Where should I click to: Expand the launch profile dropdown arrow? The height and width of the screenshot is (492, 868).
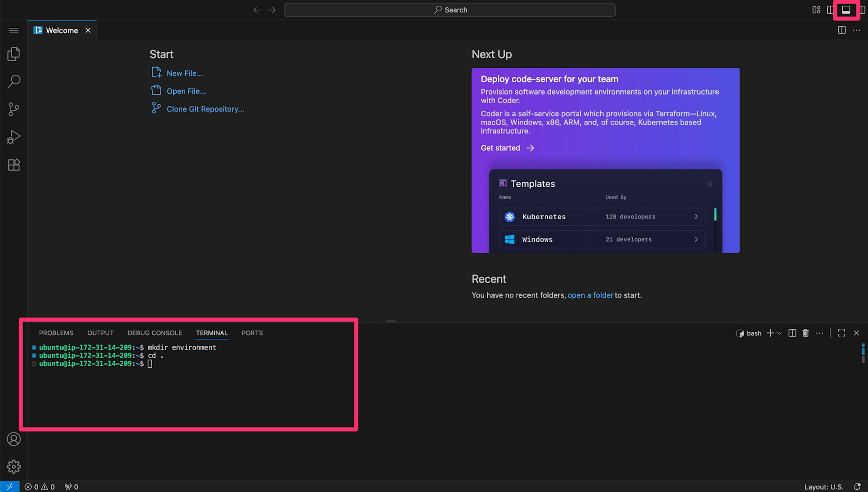point(779,333)
